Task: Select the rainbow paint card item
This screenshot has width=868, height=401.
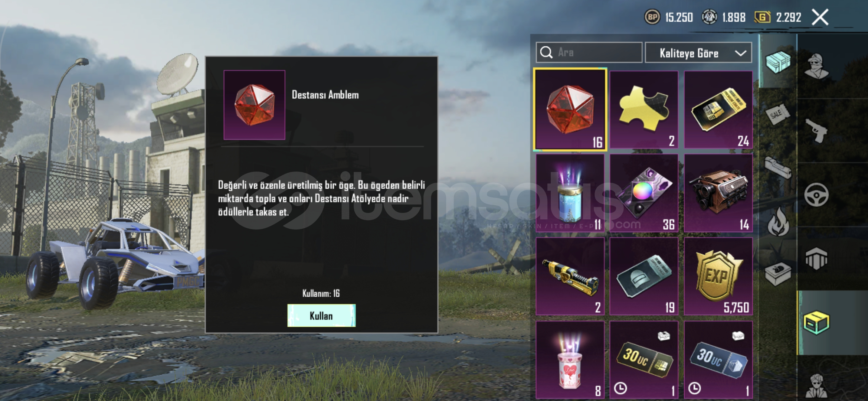Action: [644, 193]
